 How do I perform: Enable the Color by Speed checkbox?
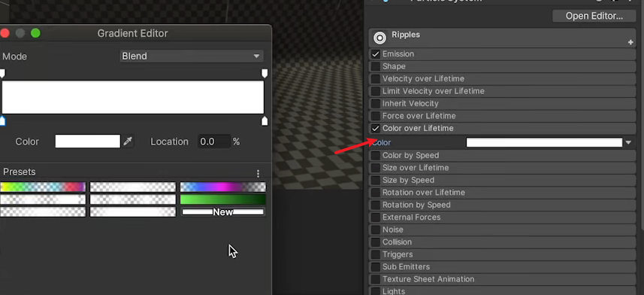[376, 155]
